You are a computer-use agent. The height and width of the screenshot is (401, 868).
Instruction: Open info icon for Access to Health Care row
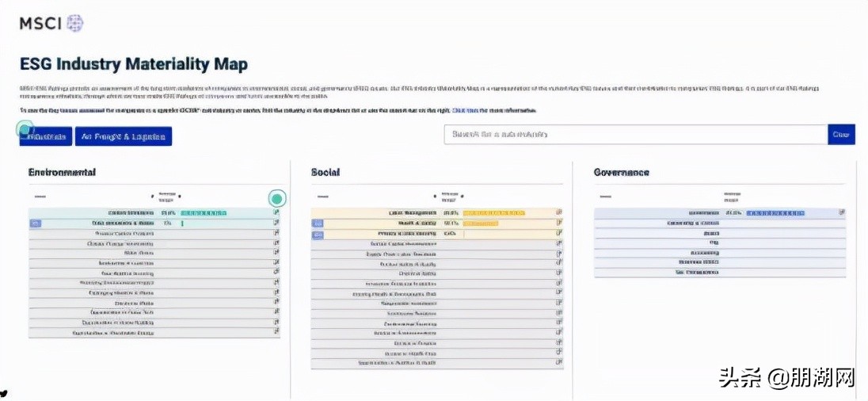(559, 353)
